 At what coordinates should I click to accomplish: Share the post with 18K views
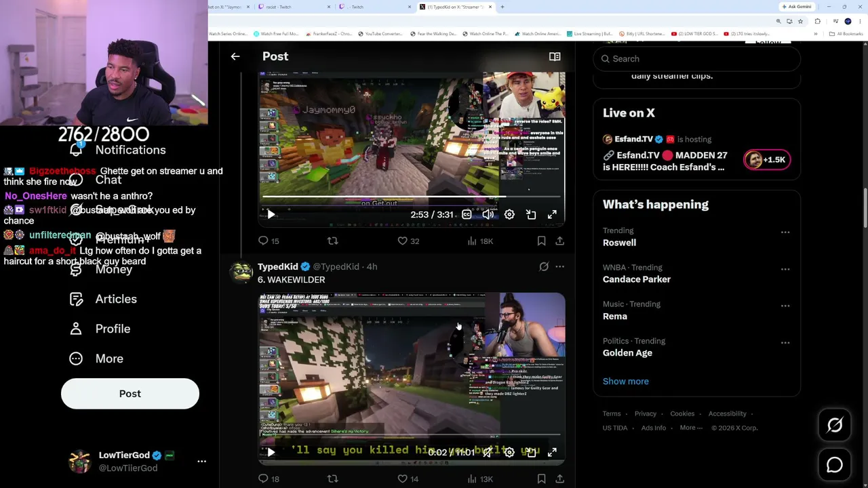point(559,241)
